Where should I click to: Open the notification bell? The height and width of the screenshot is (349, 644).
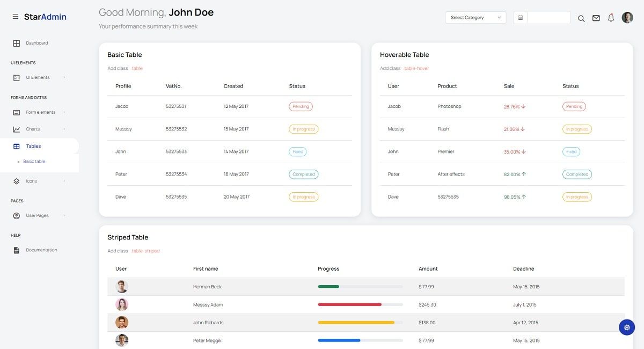pos(611,17)
